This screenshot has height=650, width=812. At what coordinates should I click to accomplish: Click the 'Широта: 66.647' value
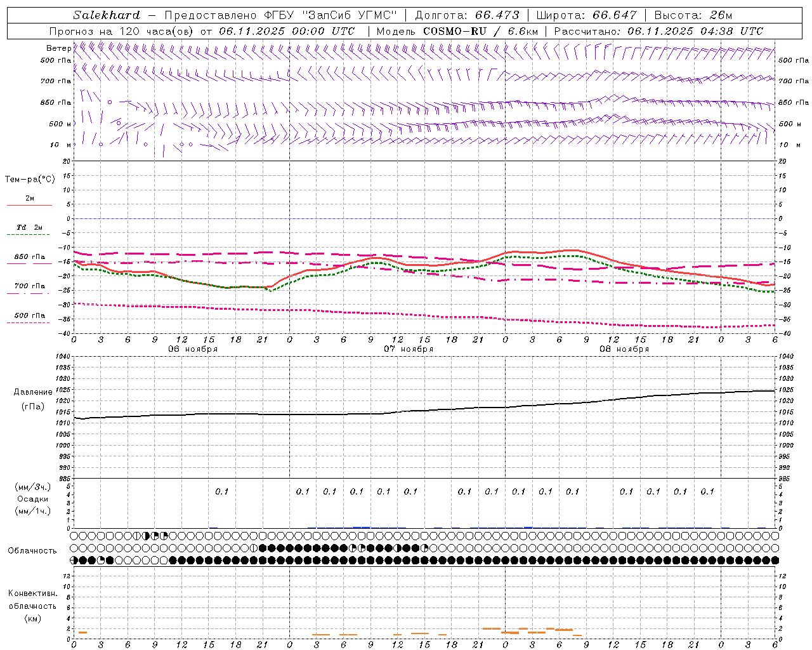click(x=586, y=15)
